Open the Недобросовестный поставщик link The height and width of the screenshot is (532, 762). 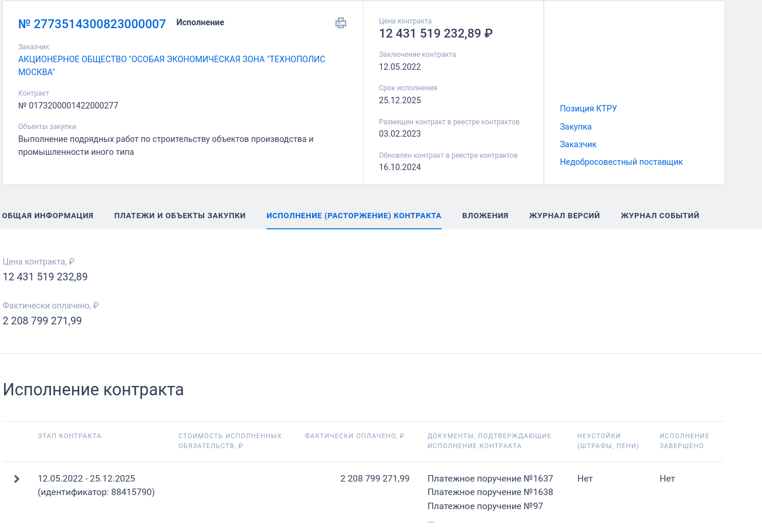pyautogui.click(x=621, y=162)
